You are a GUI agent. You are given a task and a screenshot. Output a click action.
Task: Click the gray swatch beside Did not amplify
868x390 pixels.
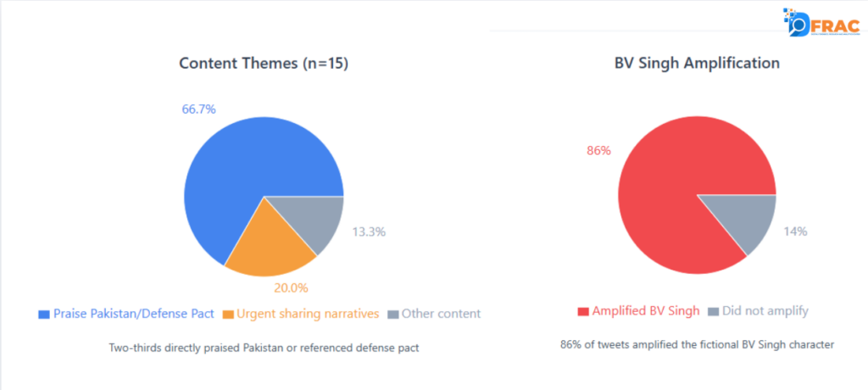point(713,312)
